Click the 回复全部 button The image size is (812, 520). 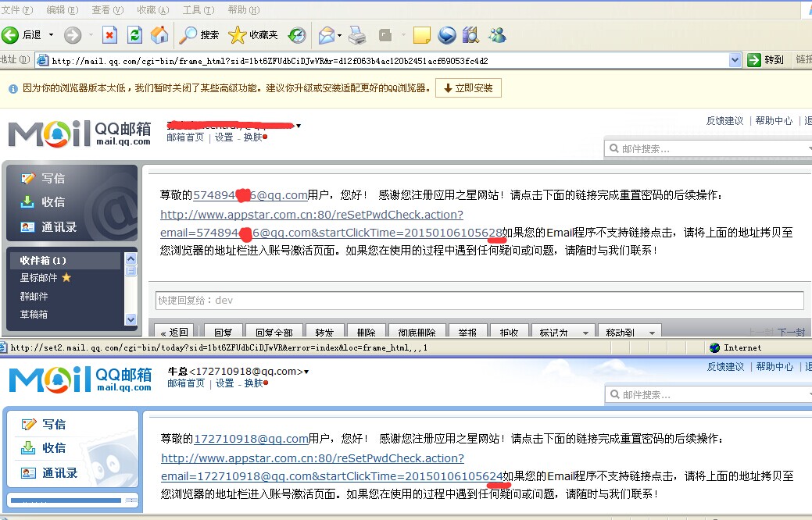click(x=274, y=331)
